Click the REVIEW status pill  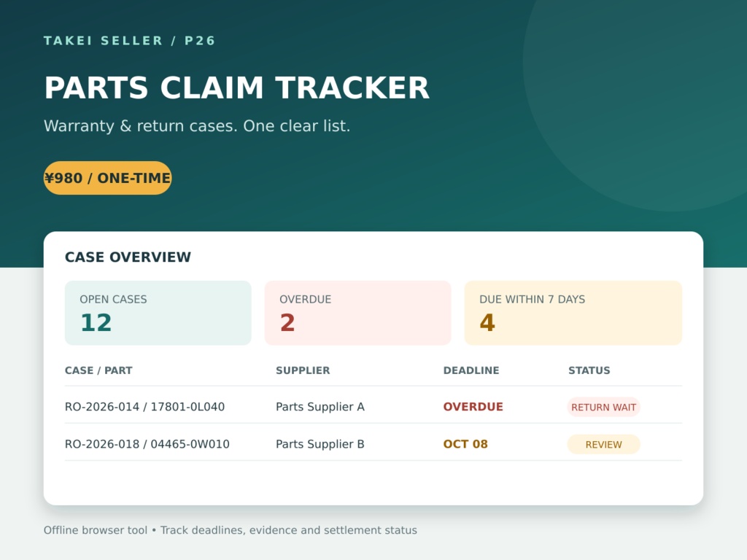[x=603, y=444]
